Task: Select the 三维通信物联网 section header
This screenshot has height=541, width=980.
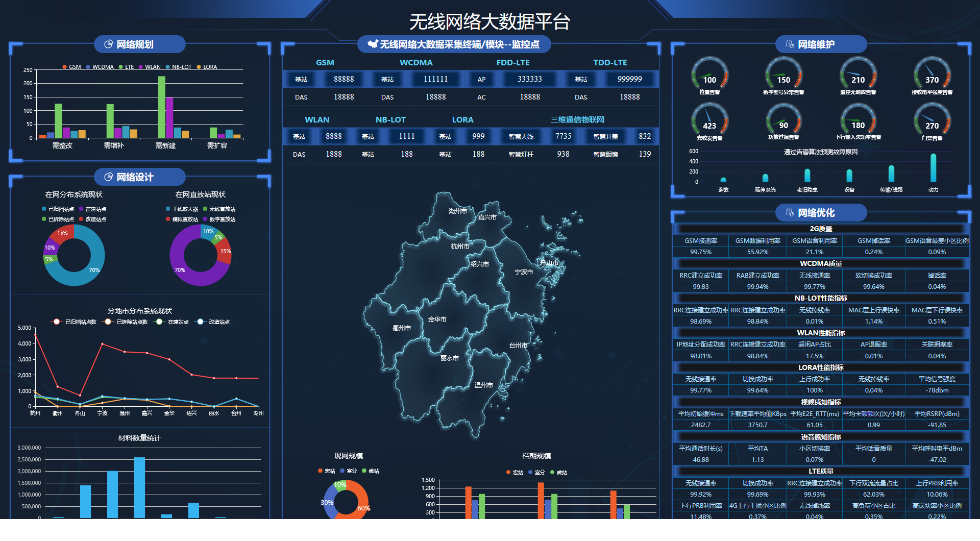Action: [577, 120]
